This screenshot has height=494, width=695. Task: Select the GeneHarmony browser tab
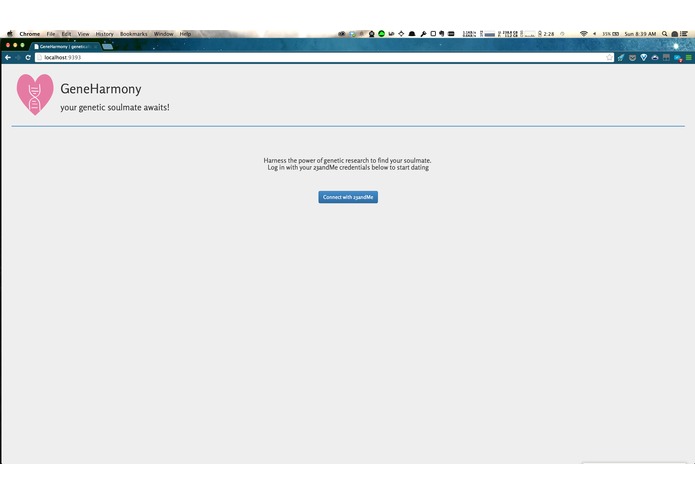coord(66,47)
